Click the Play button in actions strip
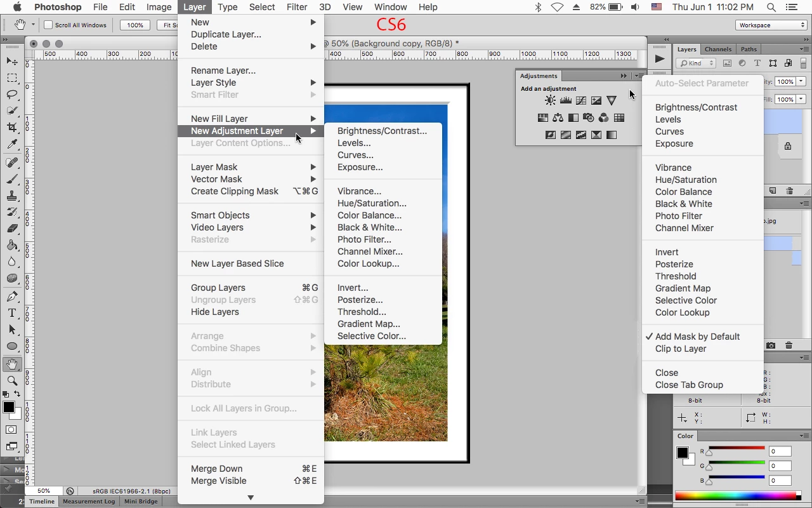 pyautogui.click(x=660, y=59)
